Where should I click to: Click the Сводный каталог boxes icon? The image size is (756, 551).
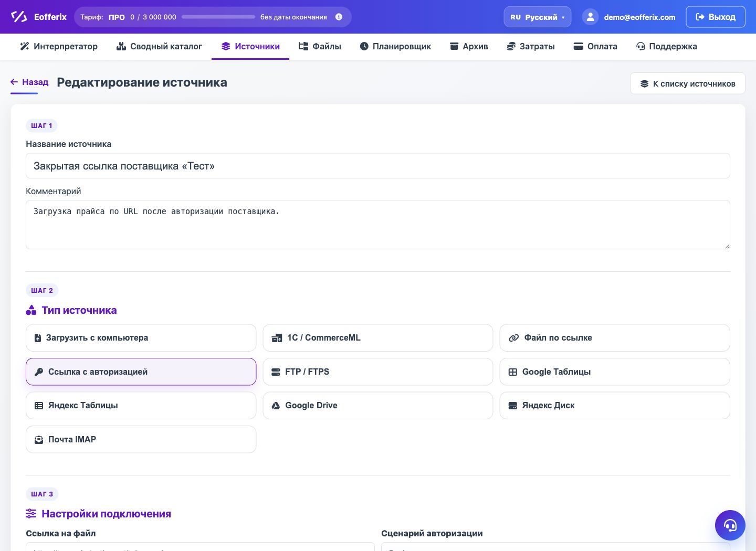pyautogui.click(x=121, y=46)
